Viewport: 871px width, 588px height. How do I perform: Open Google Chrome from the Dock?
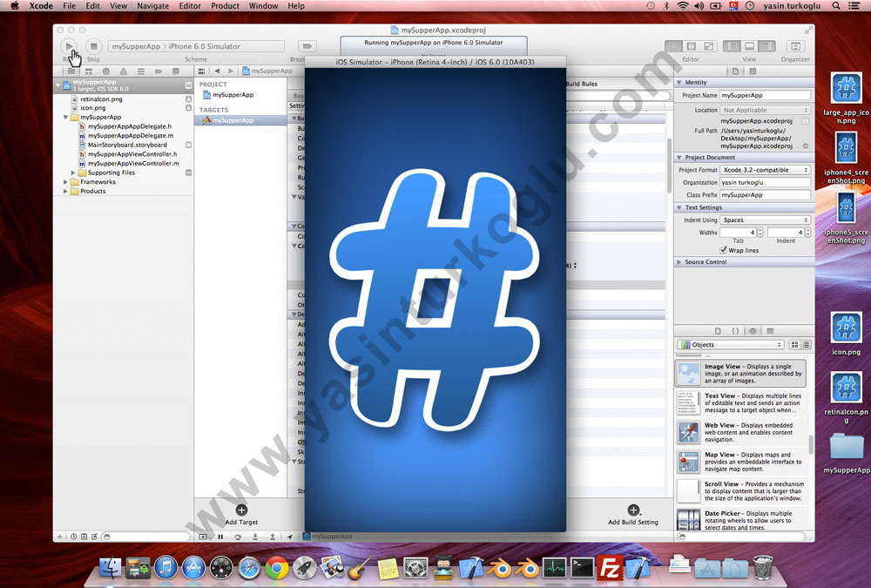pos(277,568)
